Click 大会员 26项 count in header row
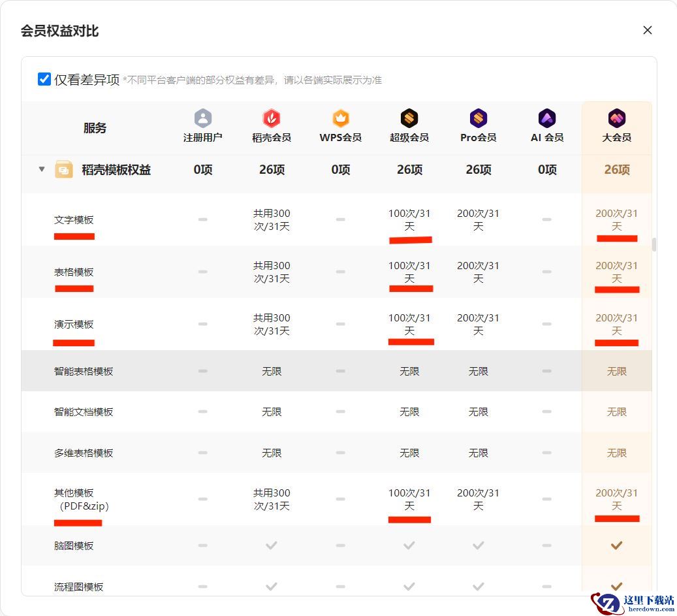Image resolution: width=677 pixels, height=616 pixels. pos(616,170)
